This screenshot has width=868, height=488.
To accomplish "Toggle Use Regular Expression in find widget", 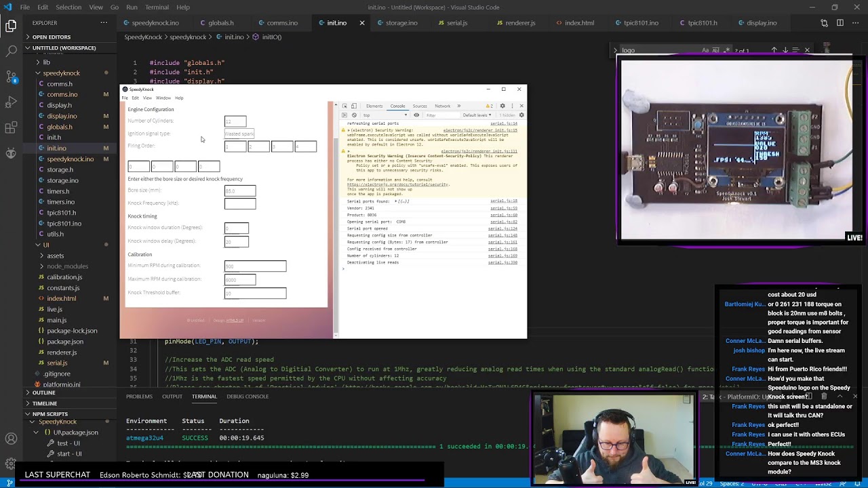I will pos(727,50).
